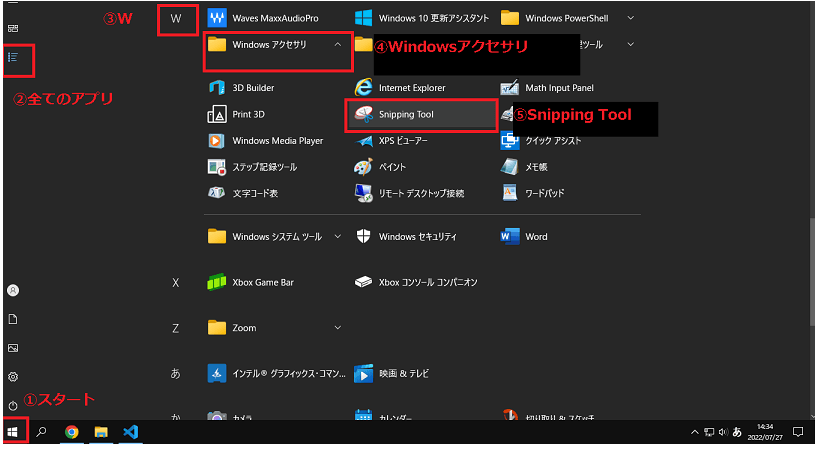Image resolution: width=815 pixels, height=450 pixels.
Task: Click the Start menu app list scrollbar
Action: (x=812, y=272)
